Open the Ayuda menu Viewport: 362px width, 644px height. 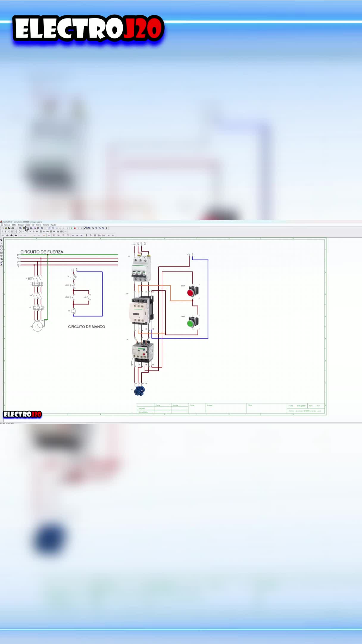click(53, 225)
